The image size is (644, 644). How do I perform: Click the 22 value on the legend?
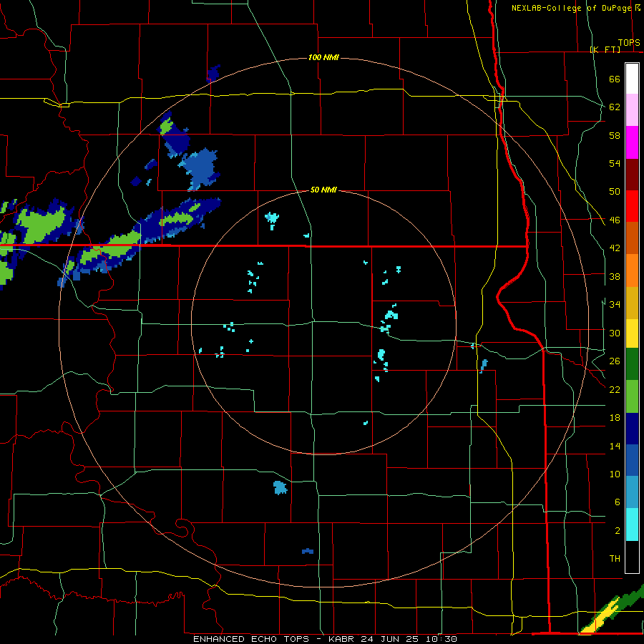tap(615, 389)
